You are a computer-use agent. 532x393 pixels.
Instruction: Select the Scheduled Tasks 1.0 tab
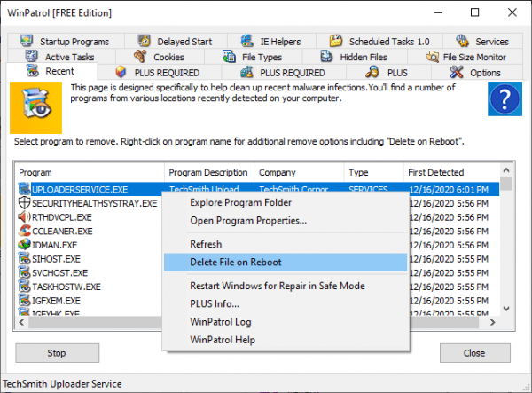[x=379, y=42]
